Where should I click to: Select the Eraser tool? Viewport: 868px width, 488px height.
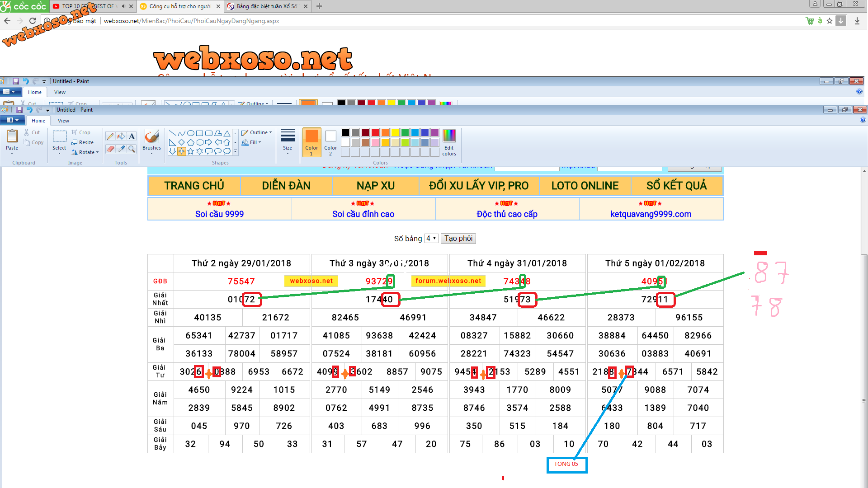110,148
